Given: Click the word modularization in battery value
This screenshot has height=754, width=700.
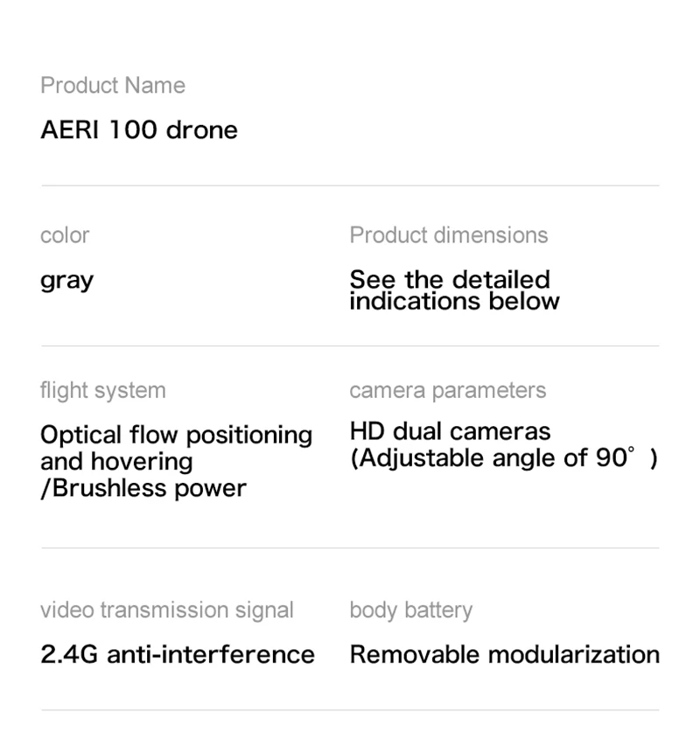Looking at the screenshot, I should [574, 654].
